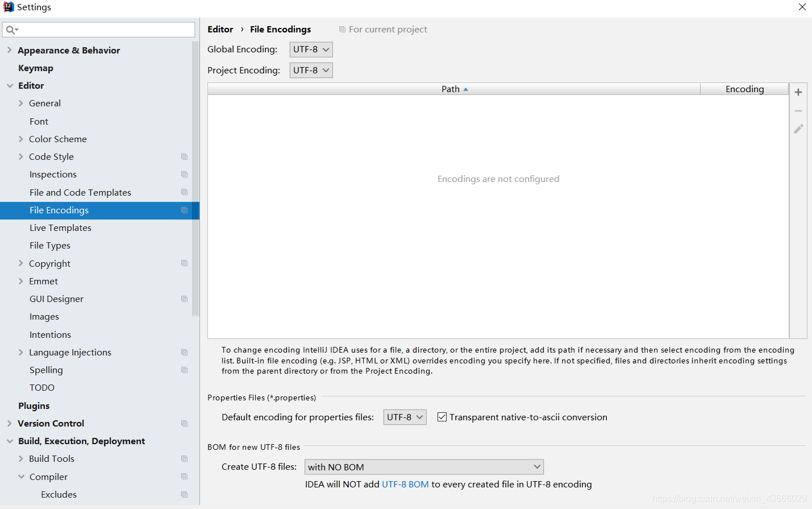Click project-level icon beside Code Style
This screenshot has height=509, width=812.
[184, 156]
